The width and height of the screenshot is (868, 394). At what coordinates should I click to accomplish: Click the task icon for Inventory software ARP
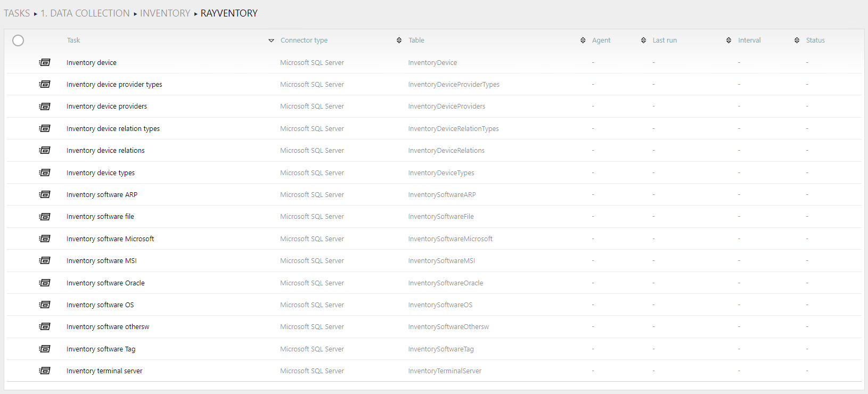coord(45,194)
